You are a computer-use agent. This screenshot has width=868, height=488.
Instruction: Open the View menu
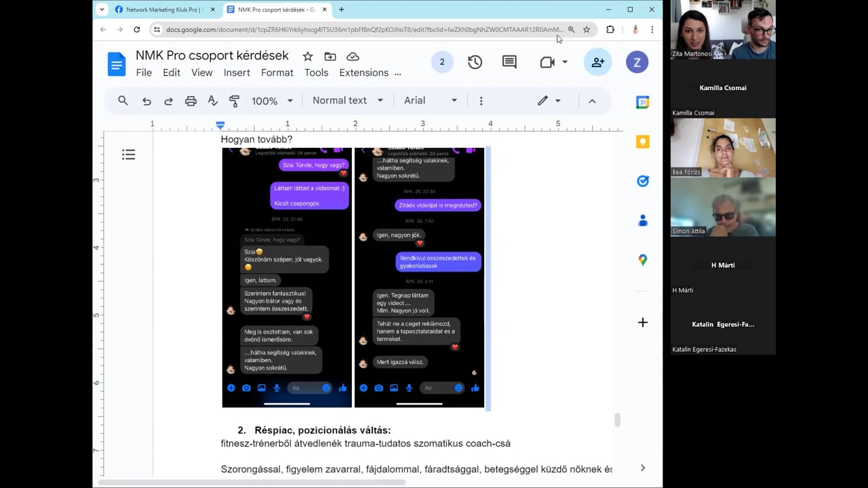tap(201, 73)
